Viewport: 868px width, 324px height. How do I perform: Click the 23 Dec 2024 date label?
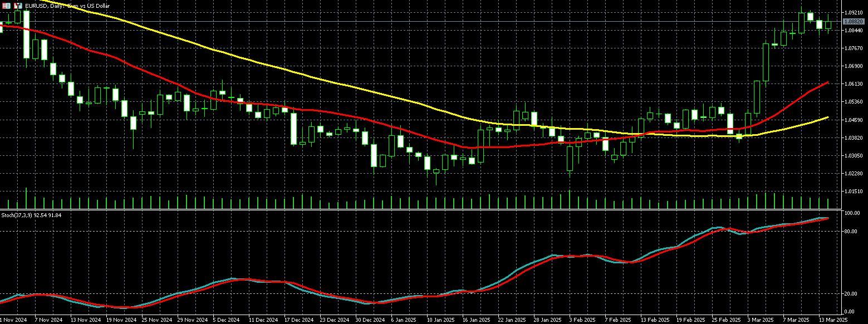(x=334, y=320)
